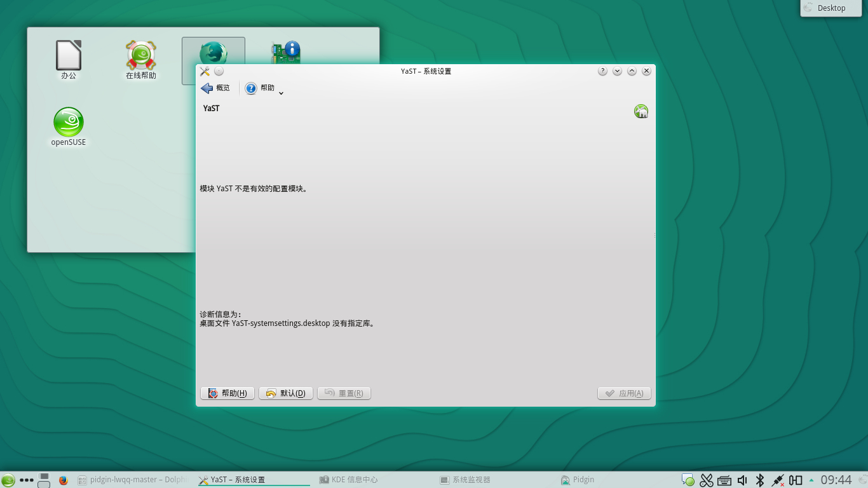Click the context help question mark in title bar
This screenshot has height=488, width=868.
point(602,71)
